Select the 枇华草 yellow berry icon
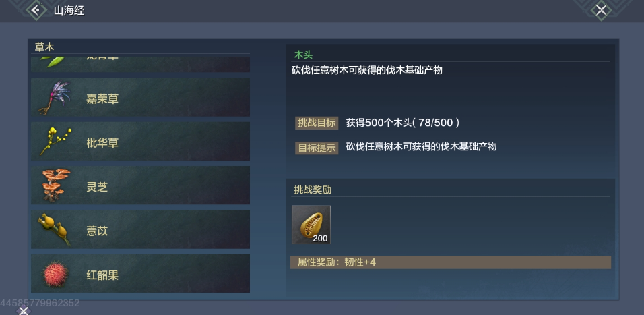Screen dimensions: 644x315 click(55, 142)
